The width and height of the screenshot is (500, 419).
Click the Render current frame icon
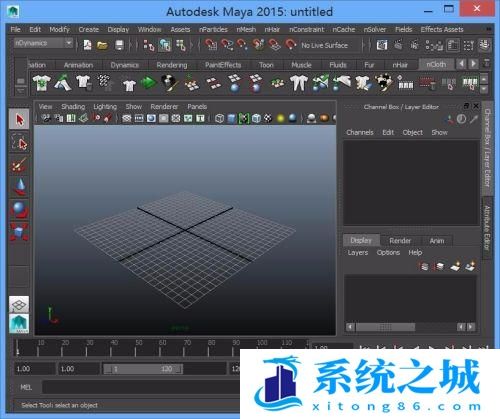398,45
